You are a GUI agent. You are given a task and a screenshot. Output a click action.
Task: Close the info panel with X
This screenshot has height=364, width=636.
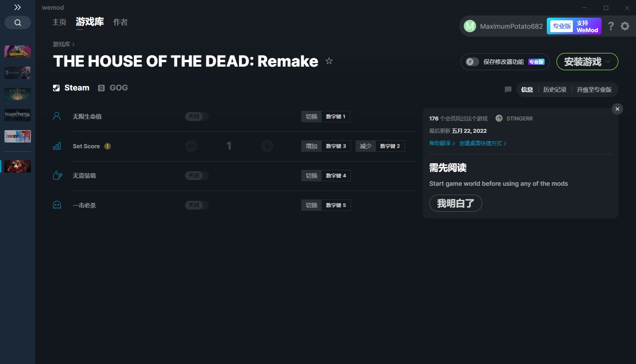(617, 109)
